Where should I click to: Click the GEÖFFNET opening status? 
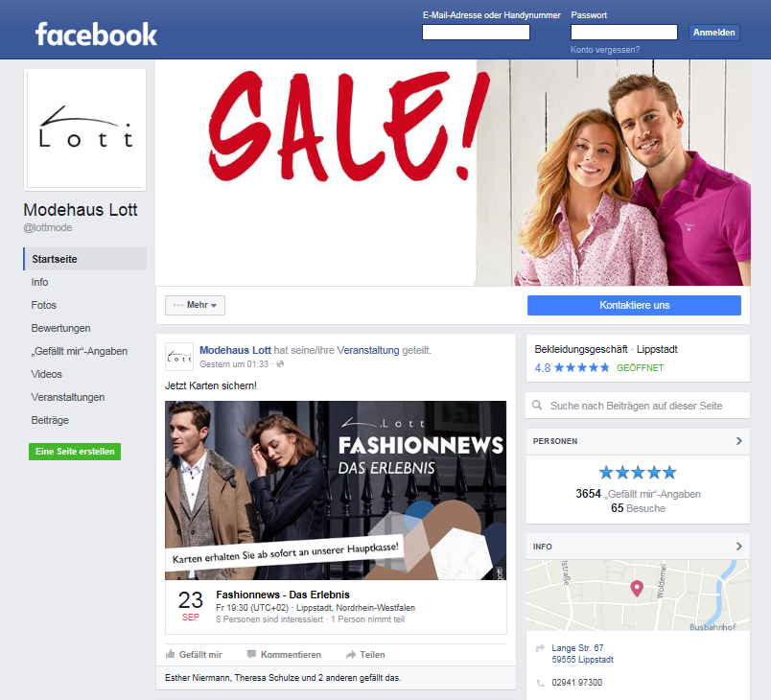[641, 367]
